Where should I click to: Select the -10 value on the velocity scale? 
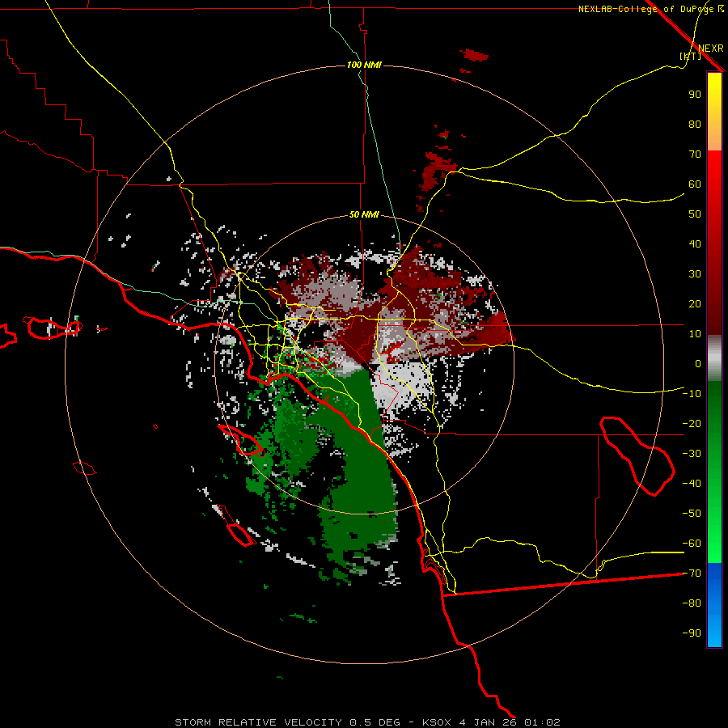(692, 394)
